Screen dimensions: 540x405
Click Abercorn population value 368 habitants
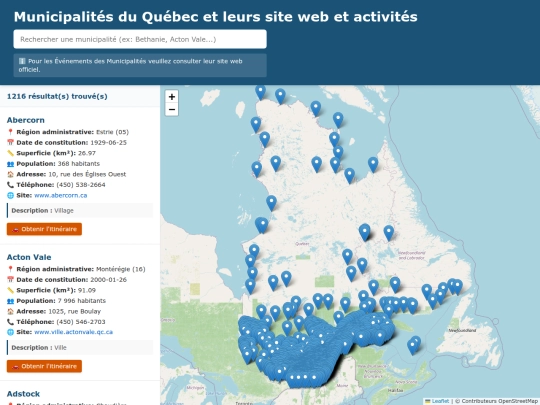(79, 164)
